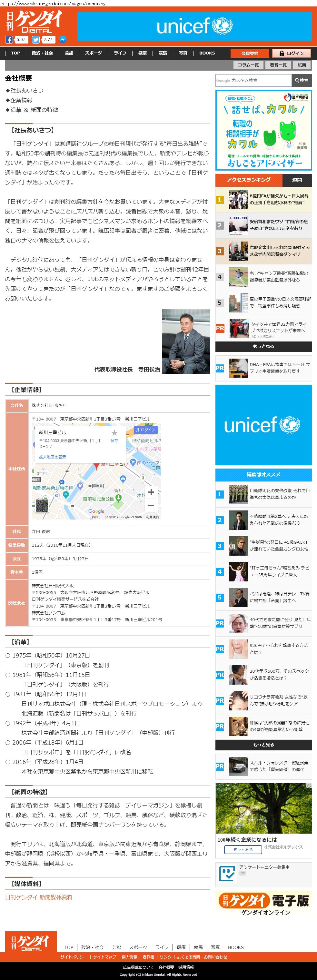
Task: Click the footer 日刊ゲンダイ DIGITAL logo
Action: point(31,942)
